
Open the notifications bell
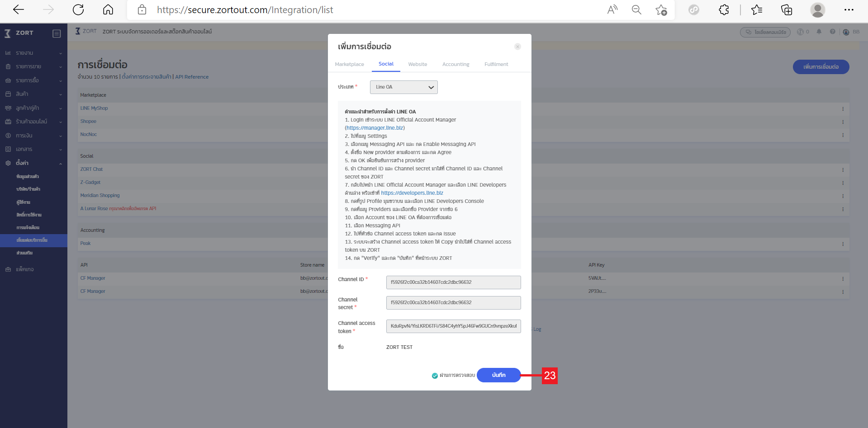(819, 32)
